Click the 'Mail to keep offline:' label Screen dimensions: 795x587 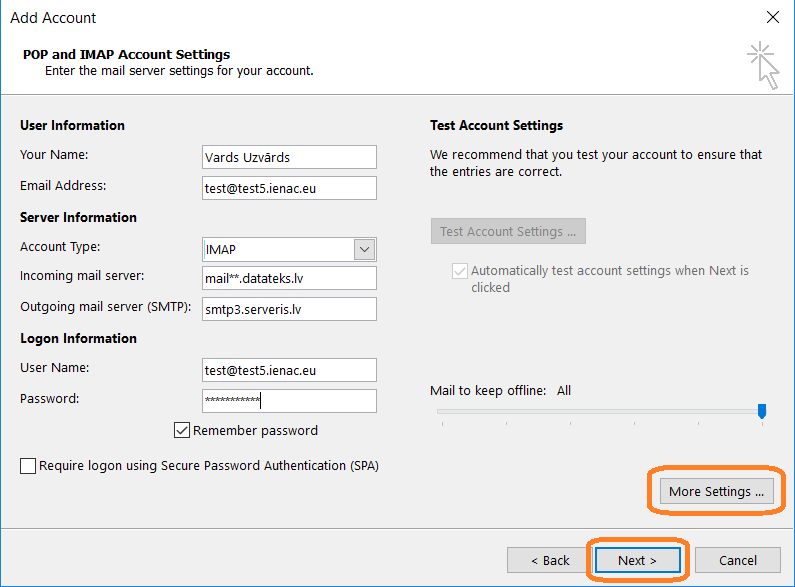pos(488,390)
